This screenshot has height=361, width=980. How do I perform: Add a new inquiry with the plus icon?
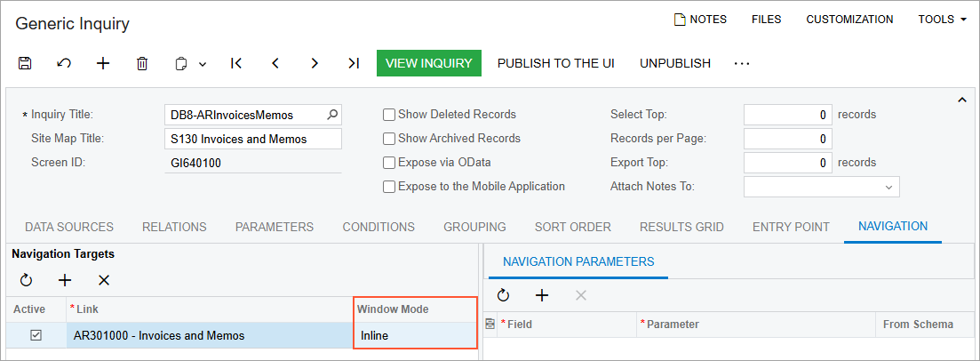point(103,63)
